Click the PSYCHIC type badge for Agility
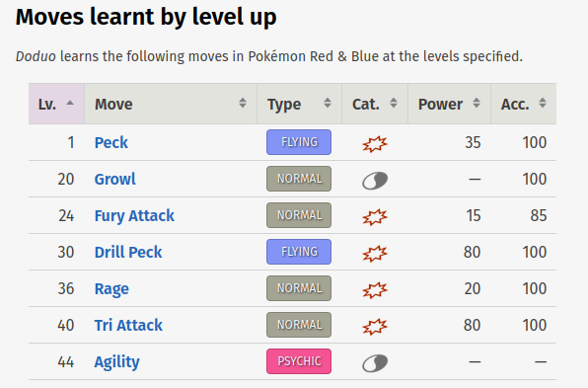 tap(299, 361)
